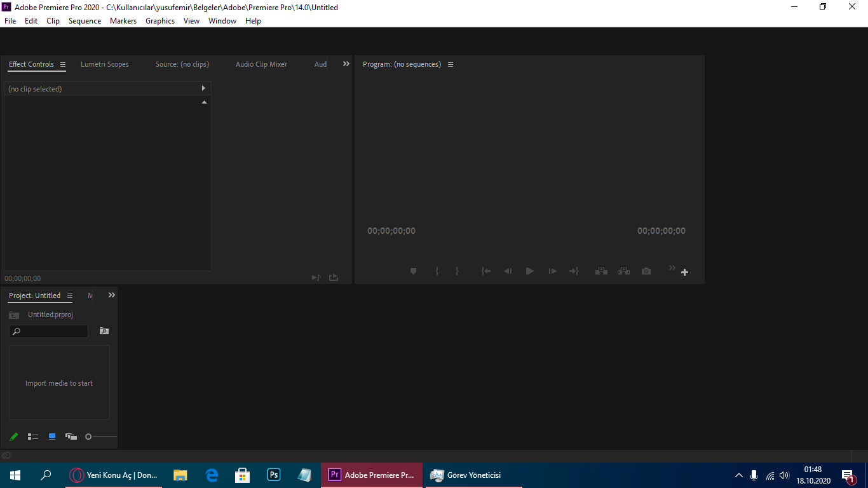This screenshot has width=868, height=488.
Task: Show more Program monitor transport buttons
Action: 672,268
